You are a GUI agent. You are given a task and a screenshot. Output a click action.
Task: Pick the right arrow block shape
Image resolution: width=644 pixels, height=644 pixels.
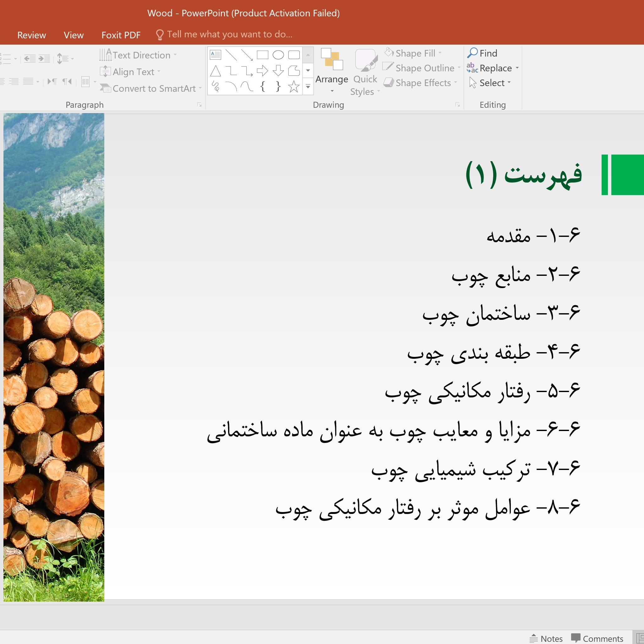pyautogui.click(x=262, y=71)
